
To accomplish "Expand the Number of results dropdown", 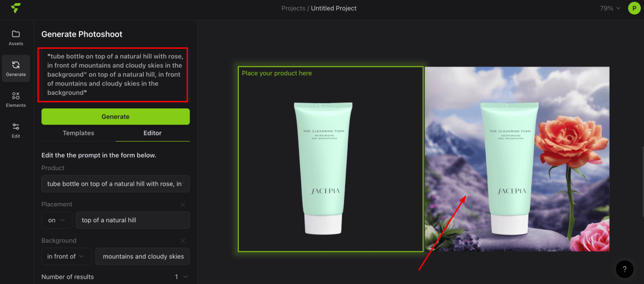I will pos(181,277).
